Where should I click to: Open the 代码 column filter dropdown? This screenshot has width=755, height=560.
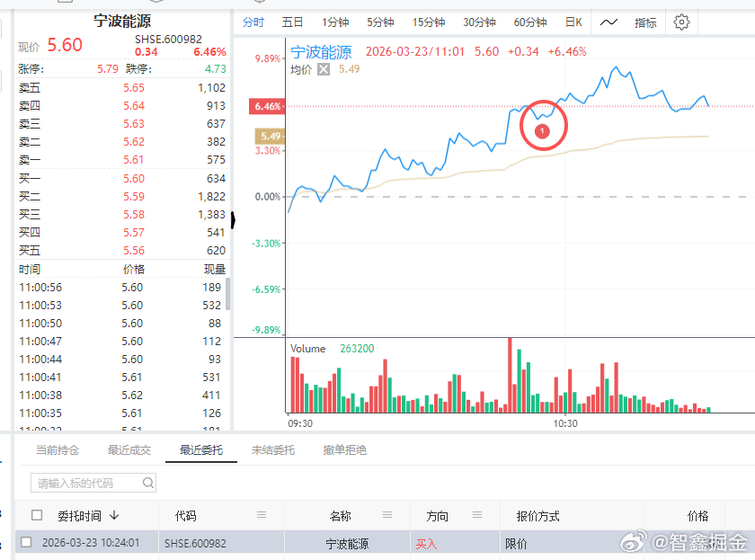(x=261, y=515)
